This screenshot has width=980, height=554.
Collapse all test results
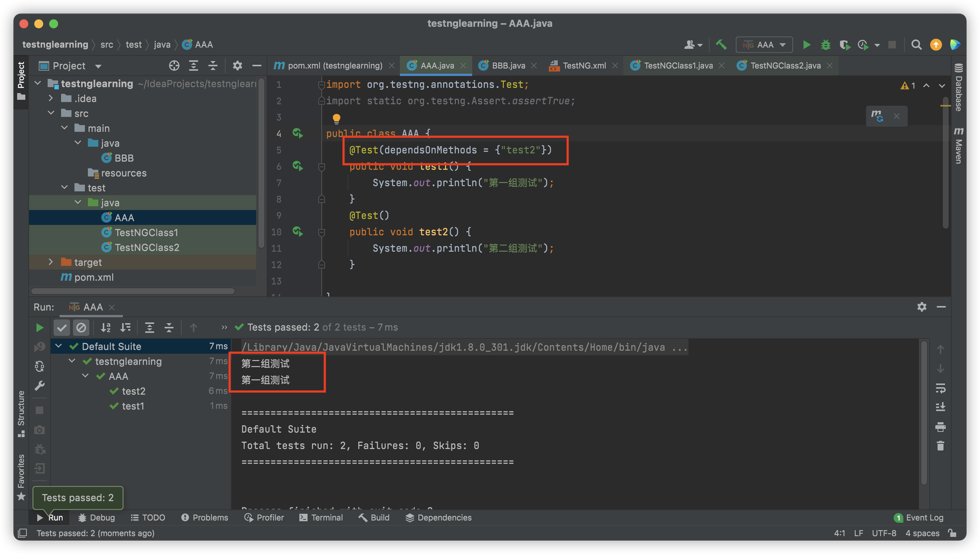[x=169, y=328]
